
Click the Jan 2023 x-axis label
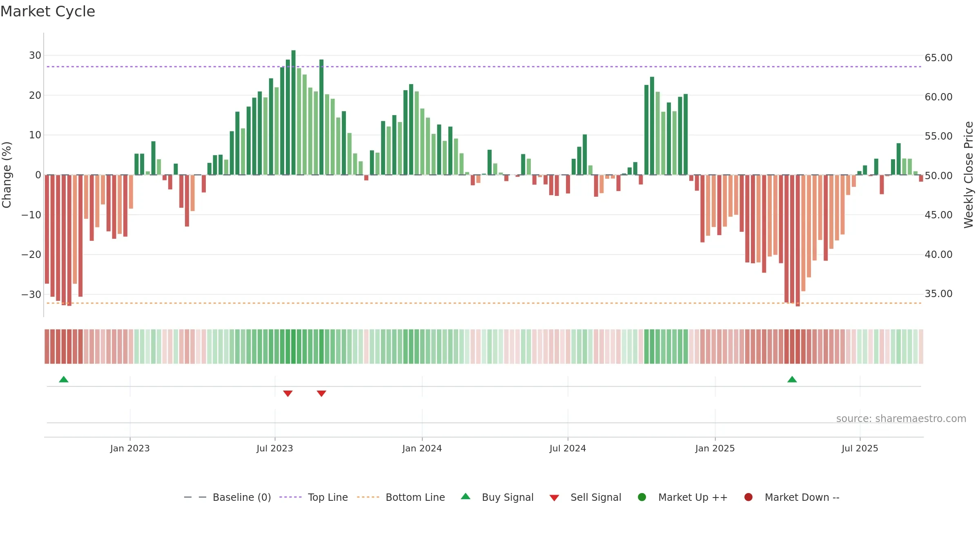[130, 448]
